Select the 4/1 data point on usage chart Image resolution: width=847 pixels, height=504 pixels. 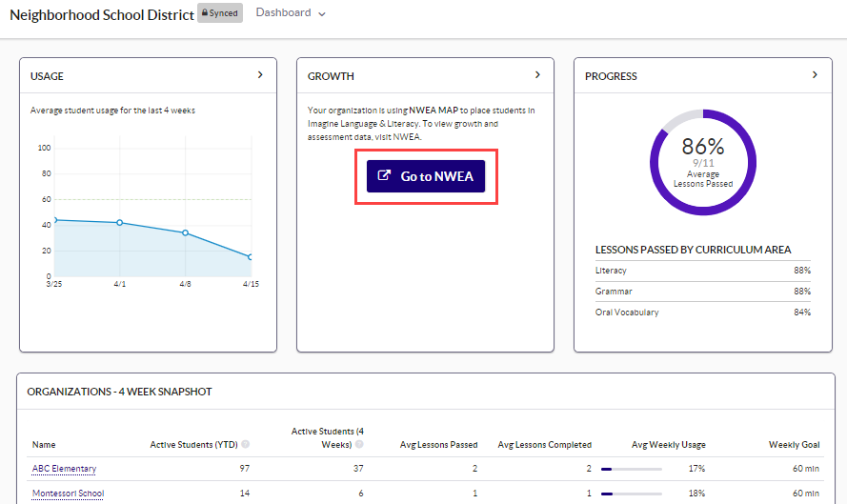point(119,223)
